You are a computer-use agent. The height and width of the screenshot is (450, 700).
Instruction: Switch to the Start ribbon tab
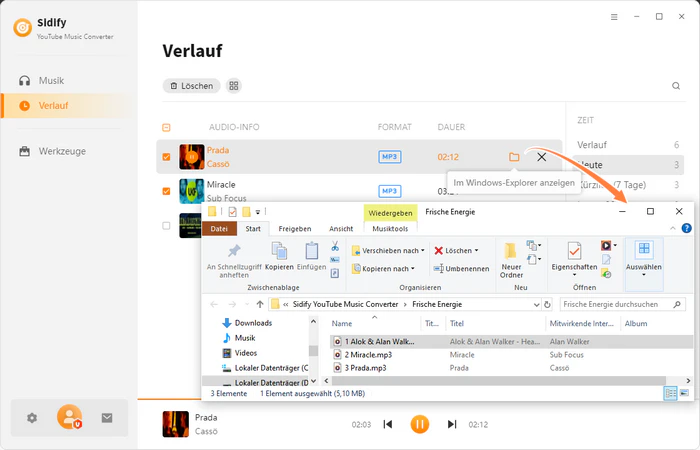coord(253,229)
